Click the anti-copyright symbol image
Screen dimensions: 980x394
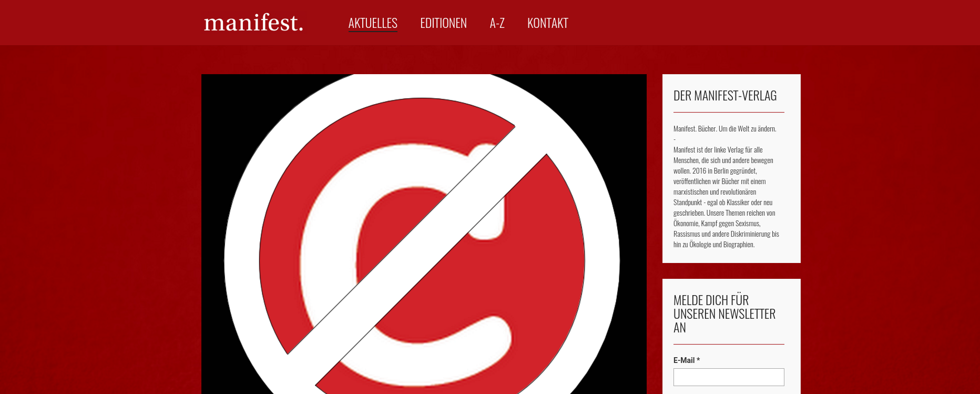pyautogui.click(x=424, y=234)
